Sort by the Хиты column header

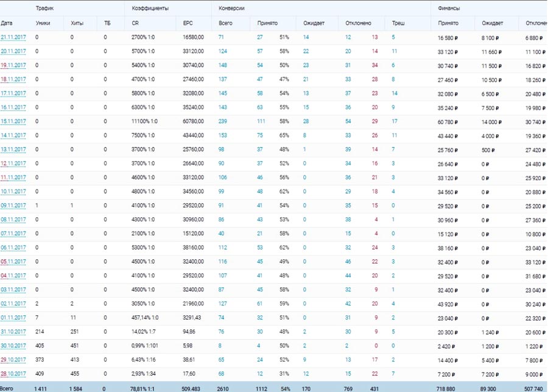coord(77,23)
